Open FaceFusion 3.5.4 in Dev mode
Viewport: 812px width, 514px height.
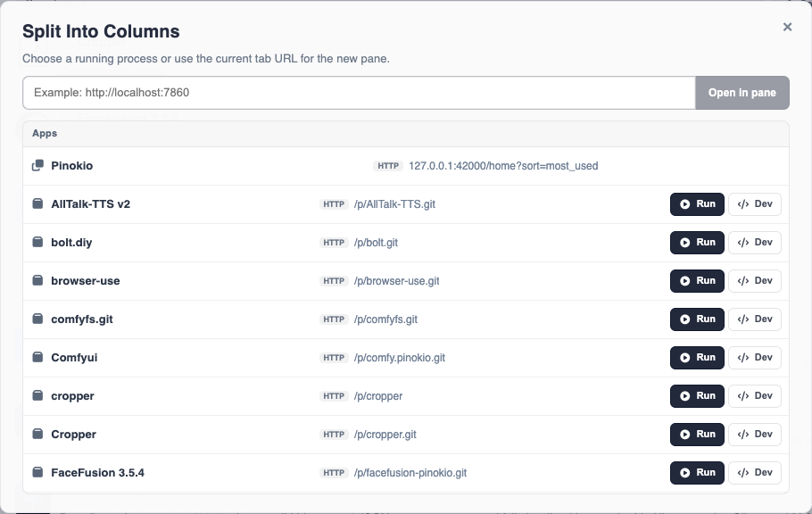pos(755,473)
